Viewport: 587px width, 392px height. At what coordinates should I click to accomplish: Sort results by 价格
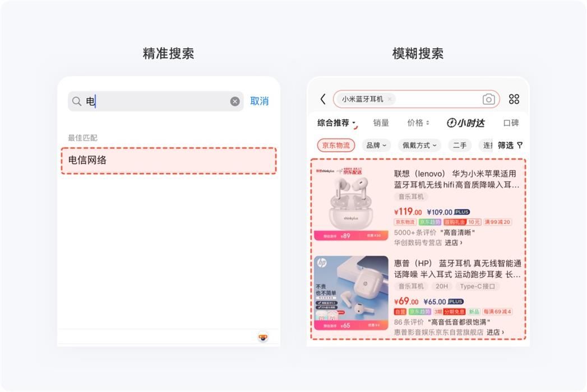(418, 123)
